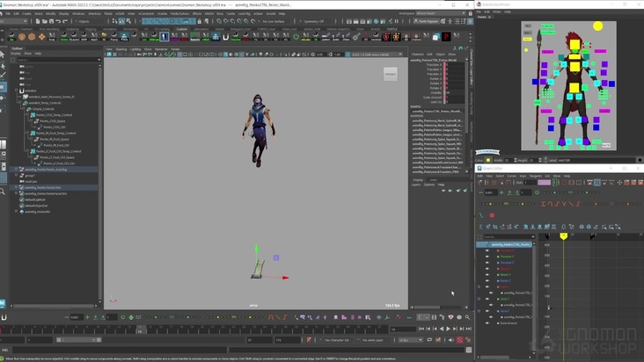
Task: Open the playback speed fps dropdown
Action: 410,340
